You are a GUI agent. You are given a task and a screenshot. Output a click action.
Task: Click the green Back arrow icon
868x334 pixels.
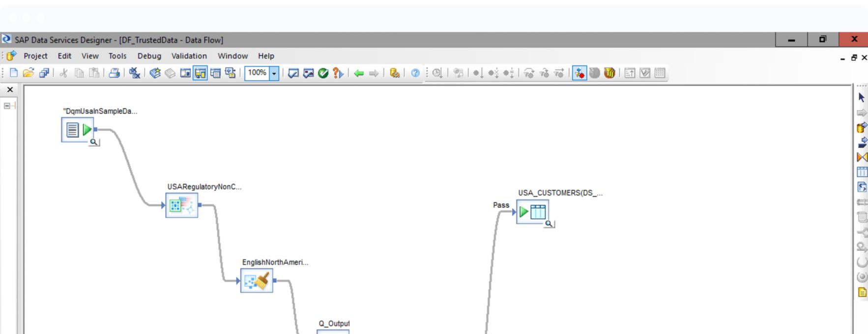(359, 73)
